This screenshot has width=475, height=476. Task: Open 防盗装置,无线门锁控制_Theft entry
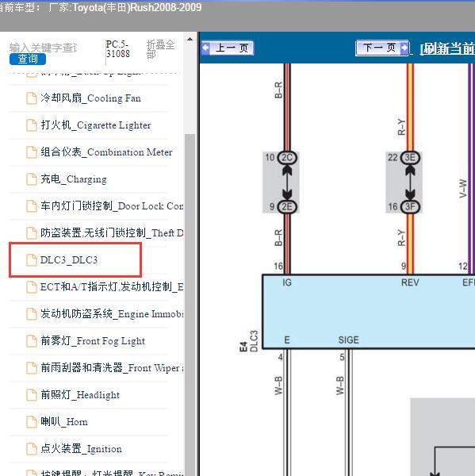(x=112, y=232)
